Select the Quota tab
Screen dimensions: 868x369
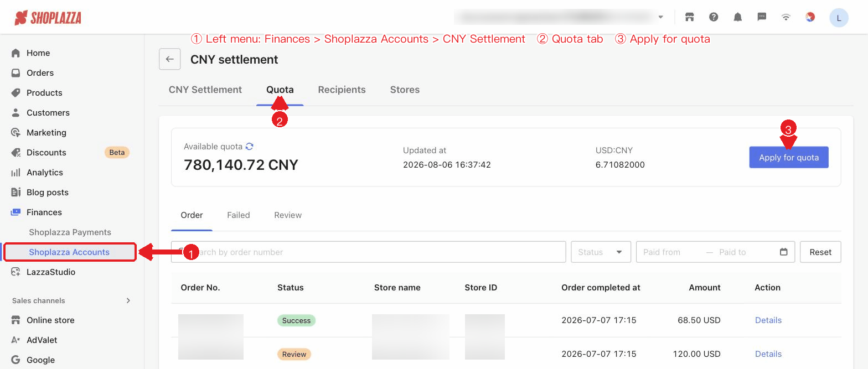tap(280, 90)
